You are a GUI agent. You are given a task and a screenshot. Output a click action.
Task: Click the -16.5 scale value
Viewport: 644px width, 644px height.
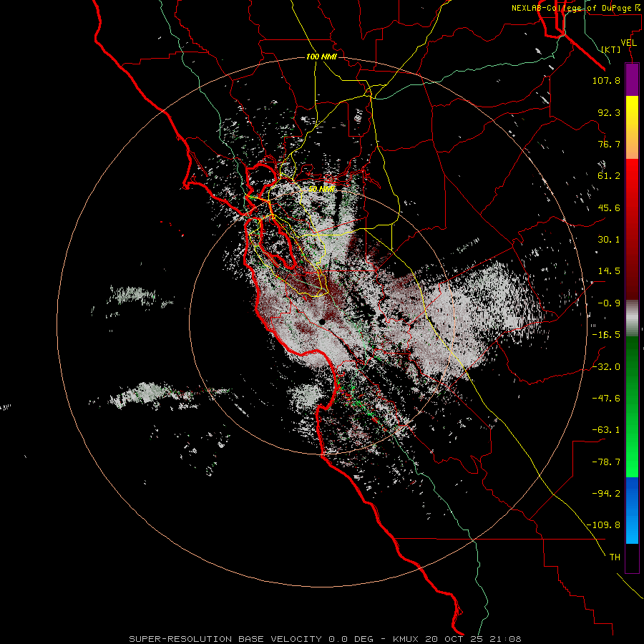(606, 335)
